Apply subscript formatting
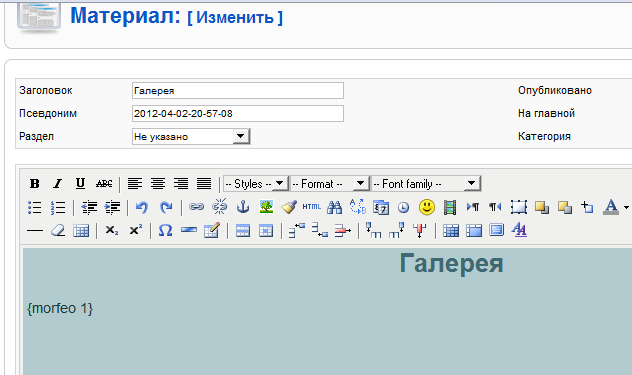This screenshot has height=375, width=632. click(112, 231)
